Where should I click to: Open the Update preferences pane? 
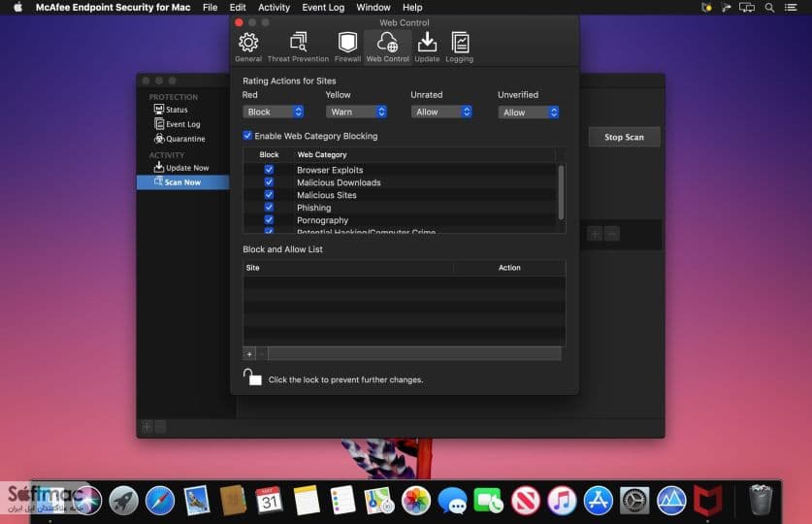427,48
